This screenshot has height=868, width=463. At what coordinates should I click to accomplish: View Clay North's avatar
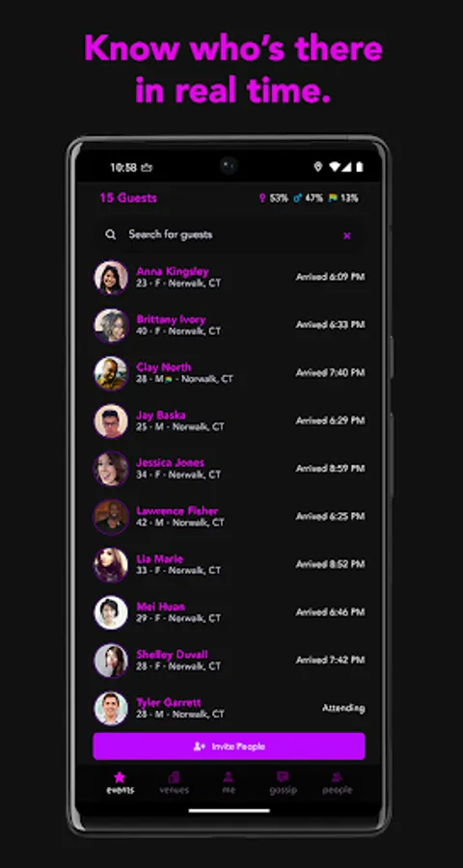pos(111,373)
